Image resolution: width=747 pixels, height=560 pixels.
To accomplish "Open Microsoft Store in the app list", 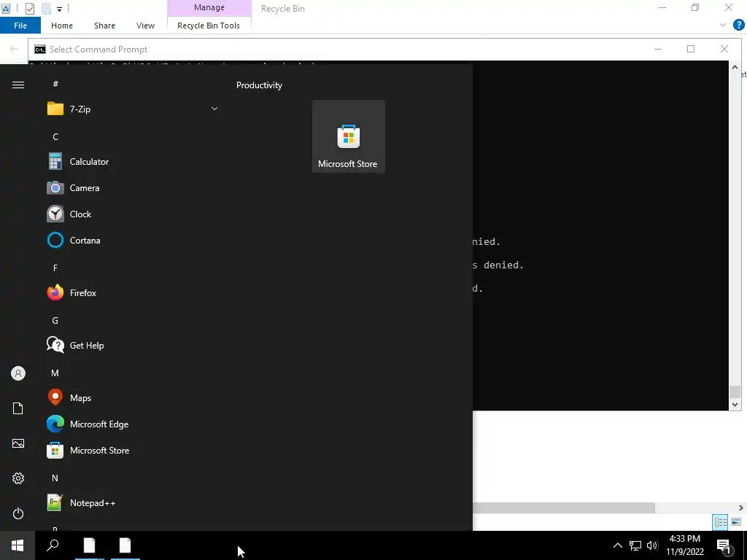I will [x=133, y=450].
